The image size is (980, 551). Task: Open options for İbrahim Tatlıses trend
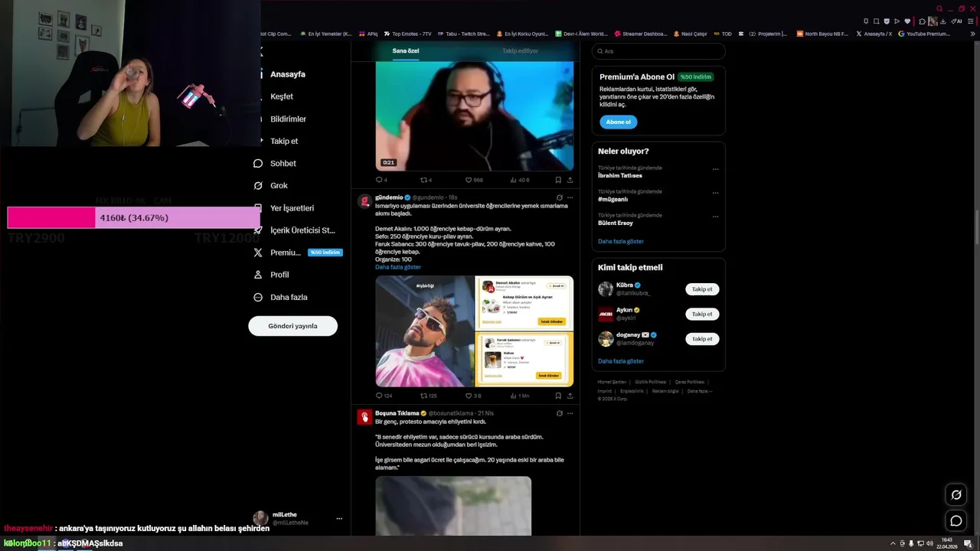[715, 169]
